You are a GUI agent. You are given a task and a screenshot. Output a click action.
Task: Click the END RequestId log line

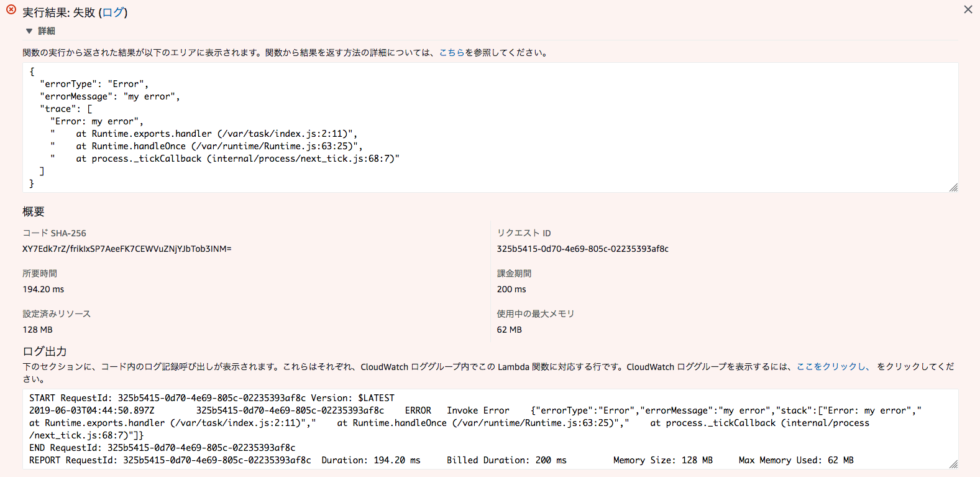(162, 448)
